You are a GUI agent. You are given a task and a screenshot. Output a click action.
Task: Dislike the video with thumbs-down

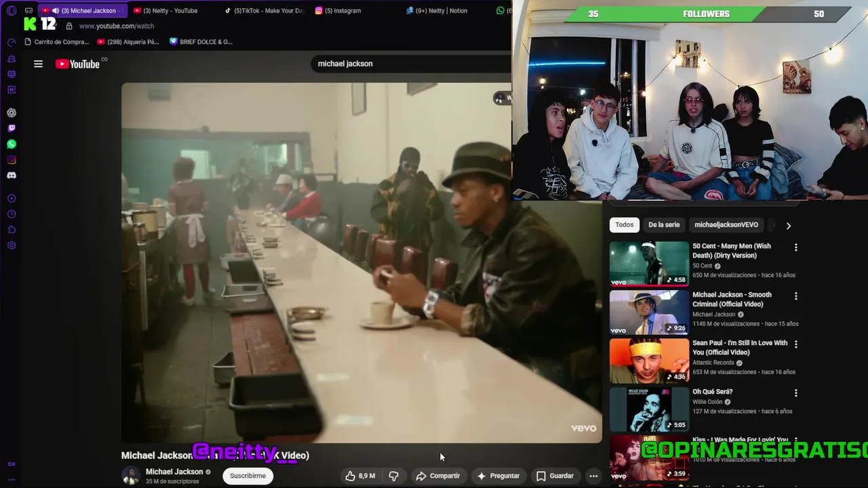[393, 476]
